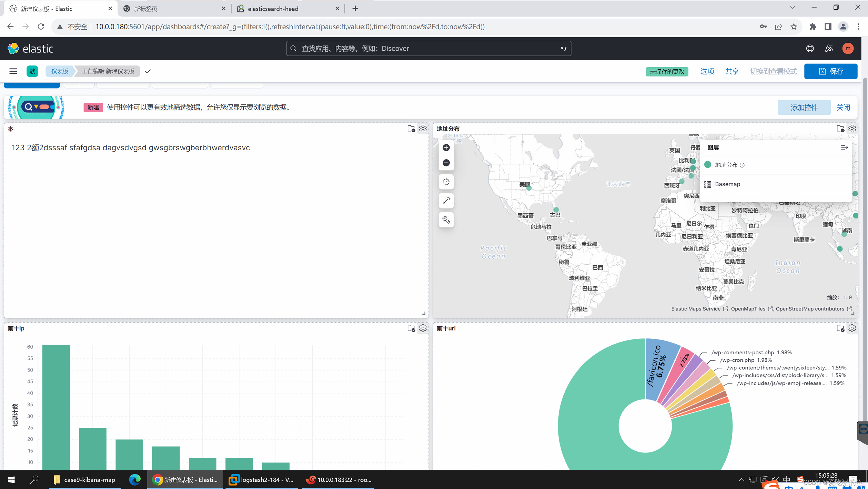Image resolution: width=868 pixels, height=489 pixels.
Task: Dismiss the controls banner with 关闭
Action: [x=843, y=108]
